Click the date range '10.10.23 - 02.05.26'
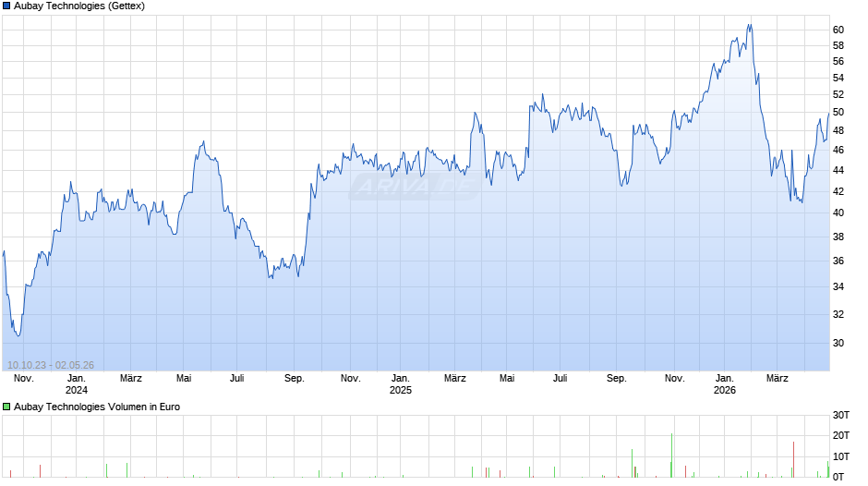 pos(51,365)
